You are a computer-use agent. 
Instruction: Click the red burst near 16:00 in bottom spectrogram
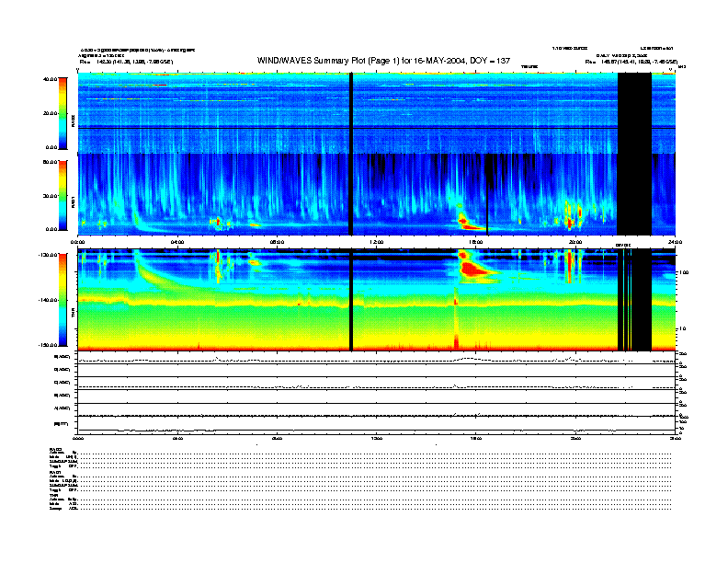click(474, 268)
